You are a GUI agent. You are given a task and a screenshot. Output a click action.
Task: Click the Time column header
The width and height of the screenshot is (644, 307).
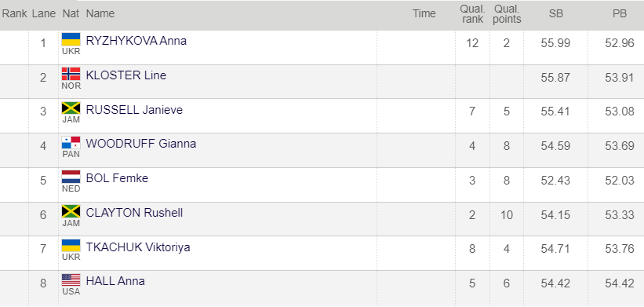(x=424, y=13)
